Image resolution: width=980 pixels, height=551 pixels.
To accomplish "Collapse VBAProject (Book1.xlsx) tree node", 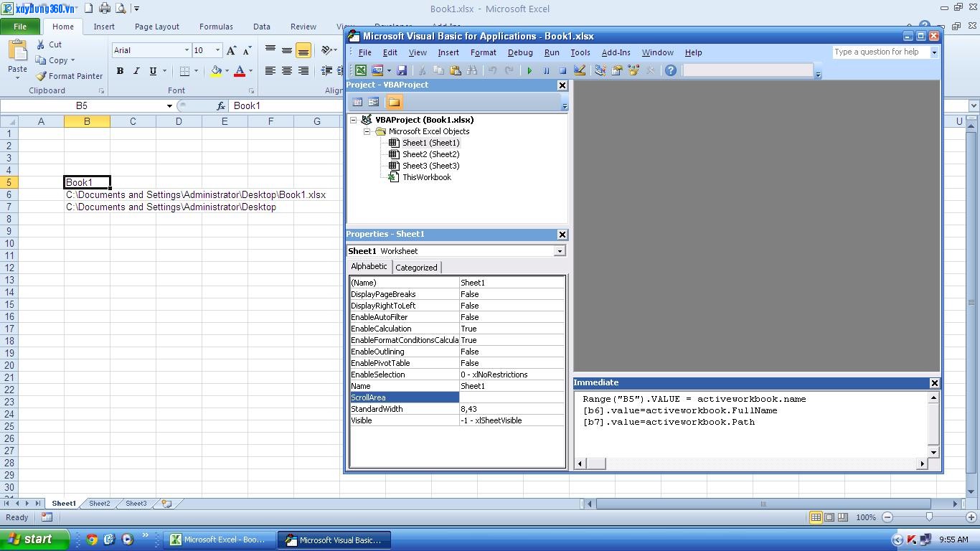I will pyautogui.click(x=354, y=120).
